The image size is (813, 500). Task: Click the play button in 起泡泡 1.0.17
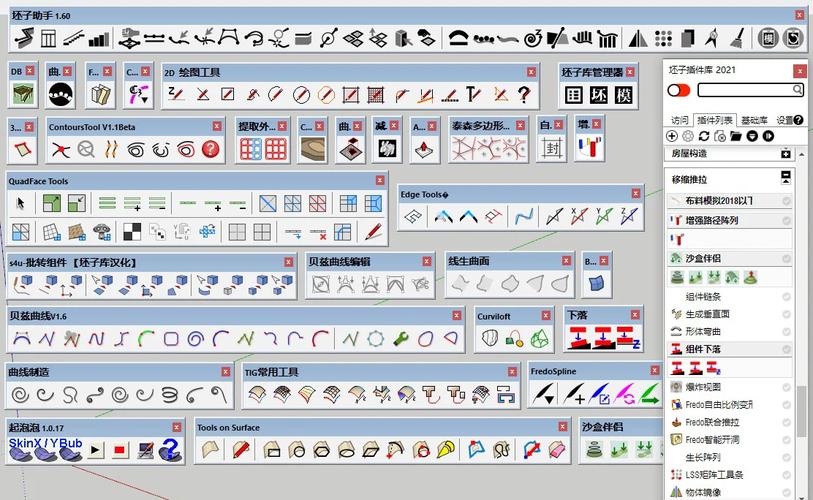tap(95, 450)
